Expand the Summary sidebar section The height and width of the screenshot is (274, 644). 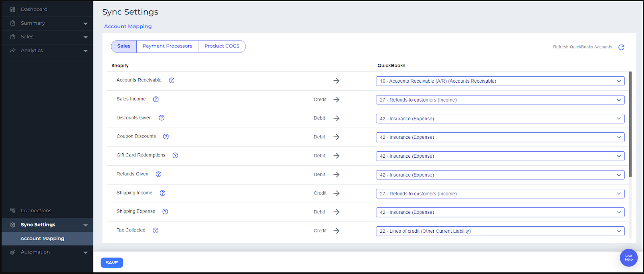(47, 23)
